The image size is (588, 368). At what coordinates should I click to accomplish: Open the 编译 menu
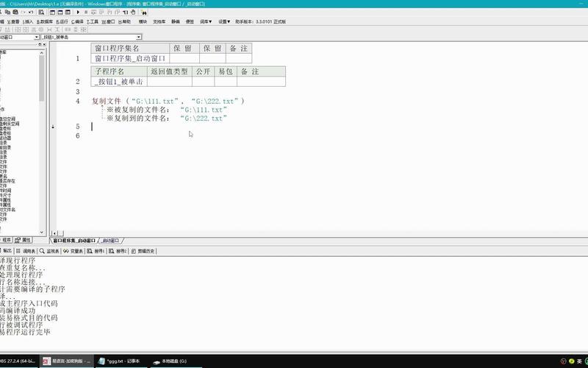pyautogui.click(x=73, y=22)
